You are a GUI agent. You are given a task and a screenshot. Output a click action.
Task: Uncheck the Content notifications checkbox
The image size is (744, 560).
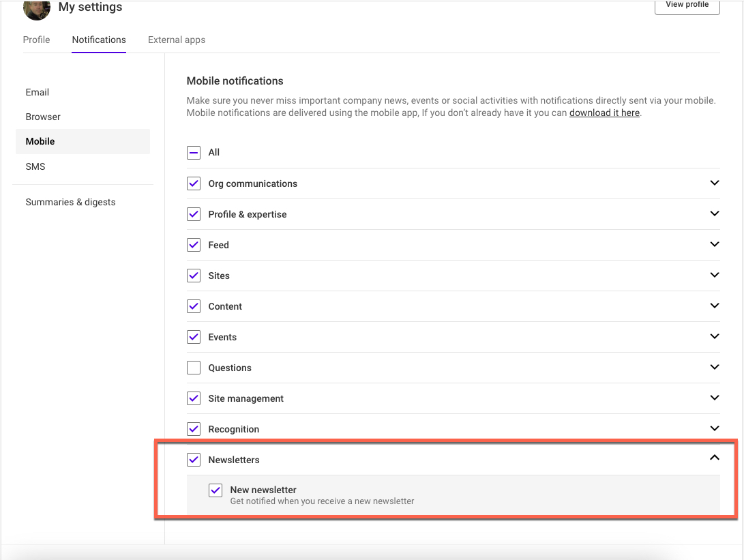194,306
